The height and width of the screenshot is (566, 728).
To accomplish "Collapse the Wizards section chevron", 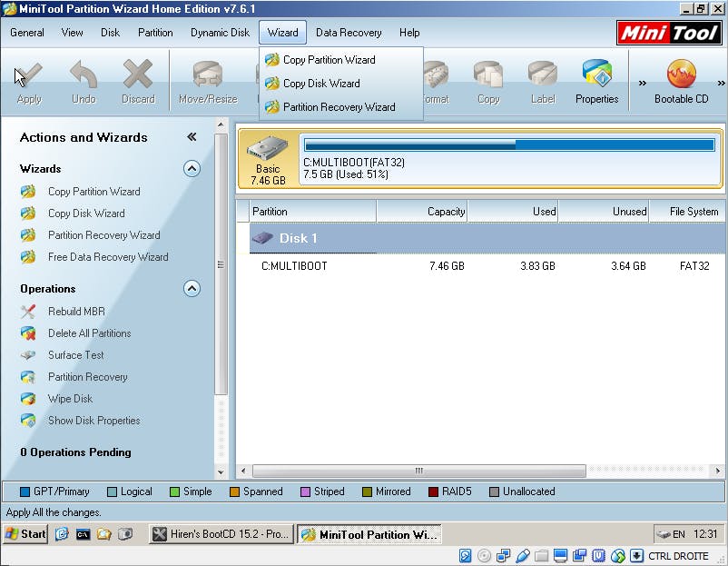I will [x=192, y=168].
